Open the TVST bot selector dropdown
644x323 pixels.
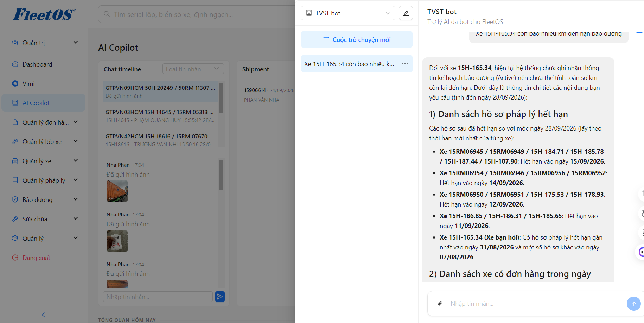(348, 13)
